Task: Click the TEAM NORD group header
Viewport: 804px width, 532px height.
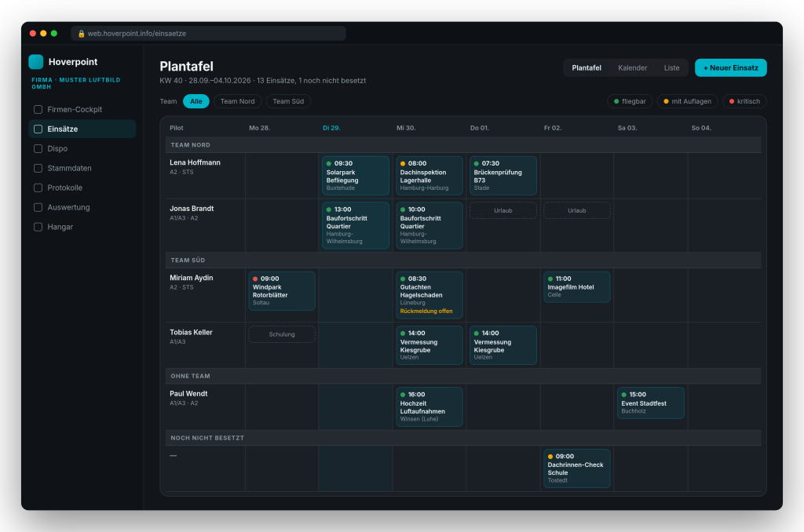Action: (x=463, y=145)
